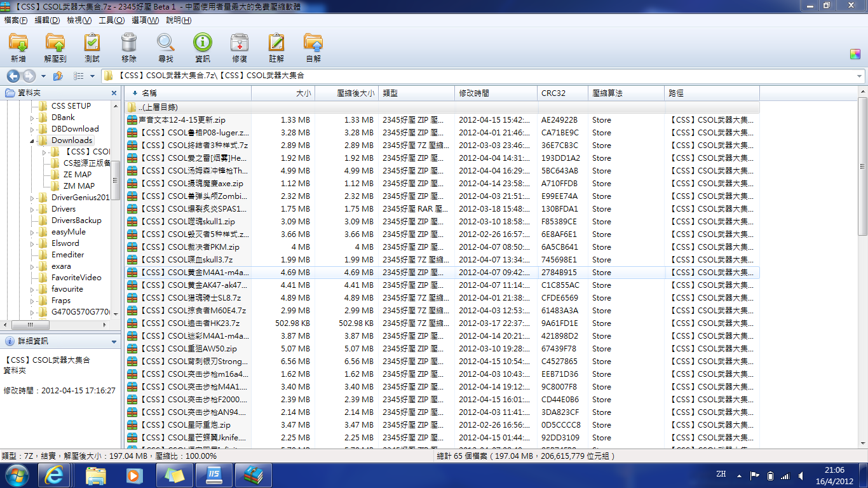This screenshot has width=868, height=488.
Task: Select ZE MAP folder in tree
Action: click(x=78, y=174)
